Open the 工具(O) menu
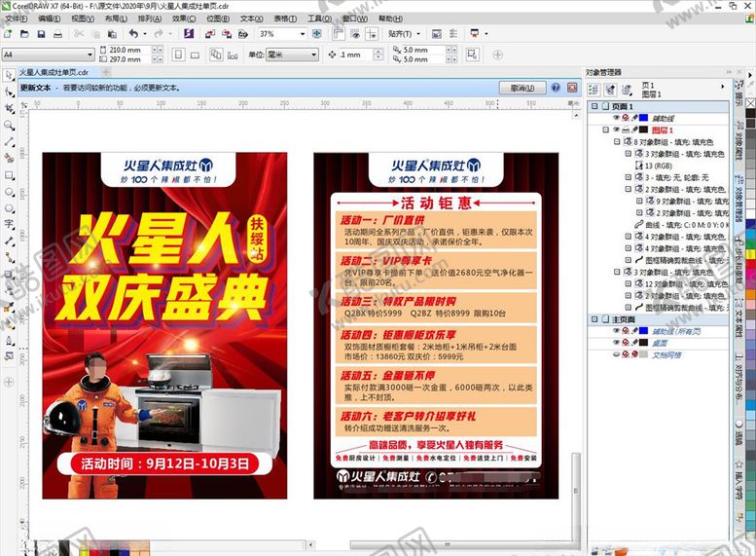 tap(320, 19)
